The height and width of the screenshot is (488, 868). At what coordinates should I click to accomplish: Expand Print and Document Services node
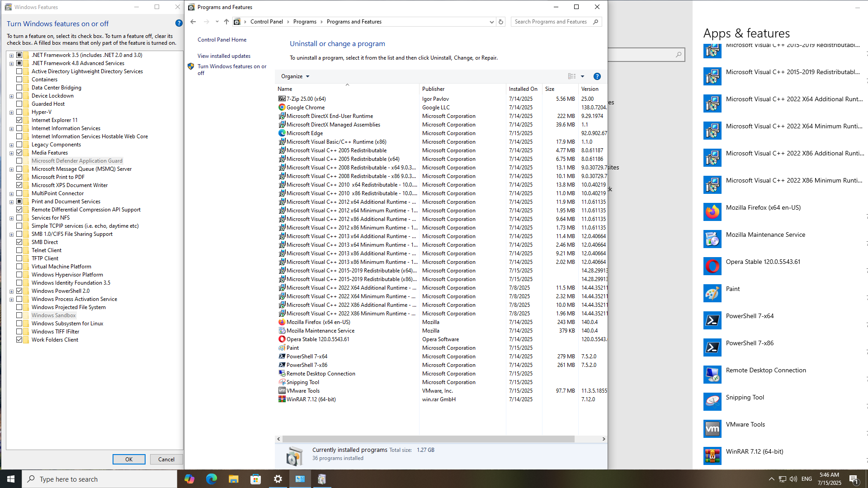pos(11,202)
